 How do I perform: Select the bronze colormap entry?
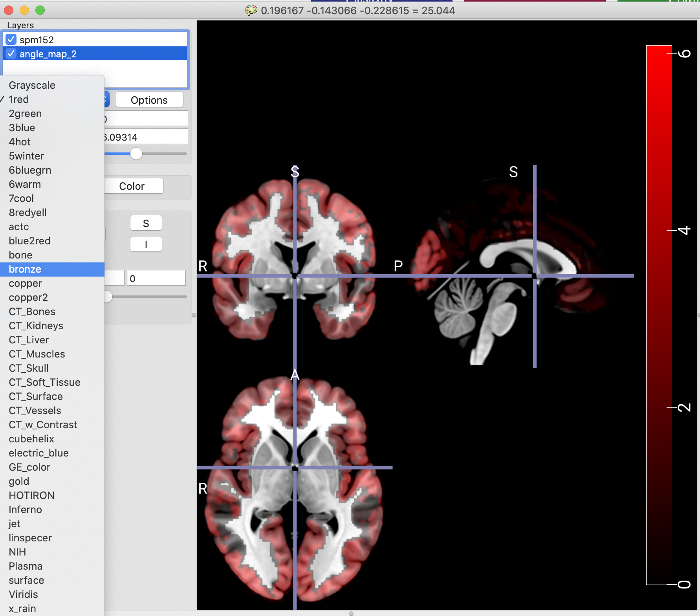pyautogui.click(x=25, y=269)
